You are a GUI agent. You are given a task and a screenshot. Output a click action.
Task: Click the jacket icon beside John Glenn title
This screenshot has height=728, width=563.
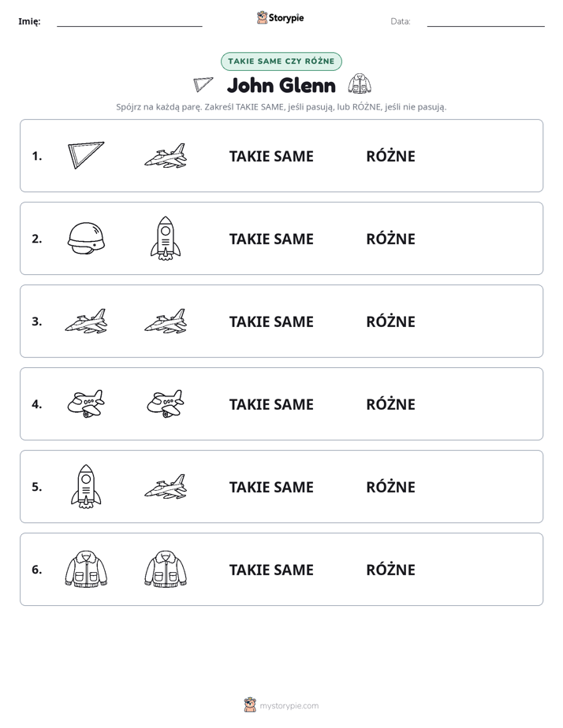pyautogui.click(x=360, y=84)
